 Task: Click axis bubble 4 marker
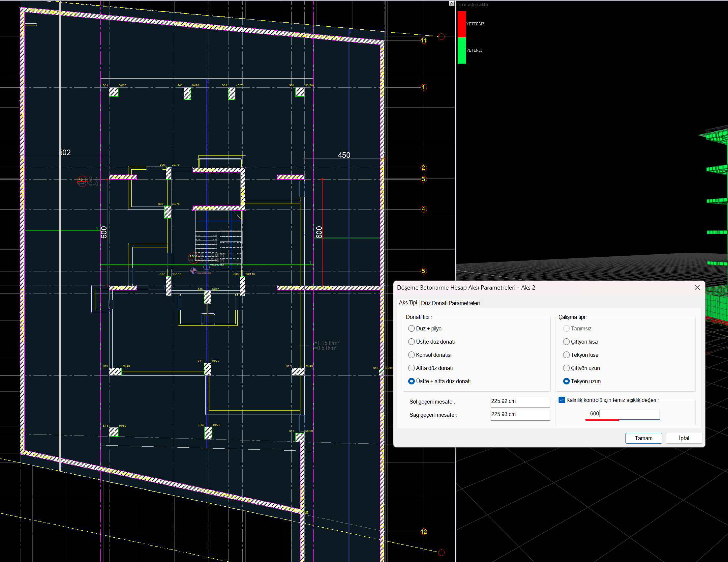[x=423, y=209]
